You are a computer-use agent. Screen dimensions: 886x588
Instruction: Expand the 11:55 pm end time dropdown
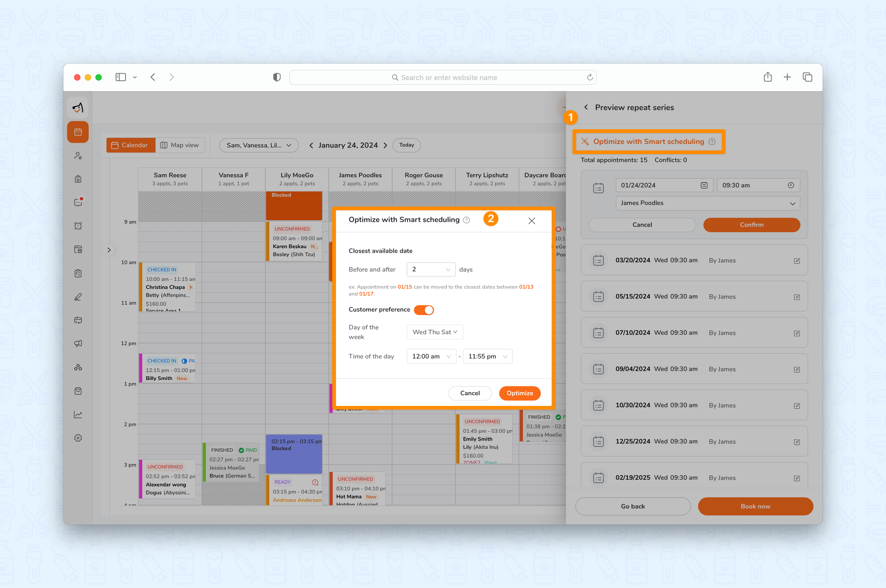[x=487, y=356]
